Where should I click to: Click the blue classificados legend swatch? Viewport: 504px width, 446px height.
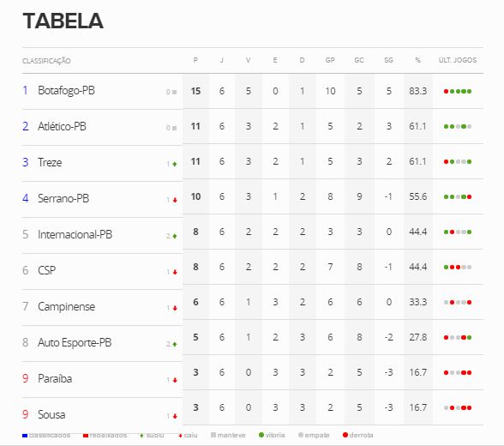click(x=25, y=436)
